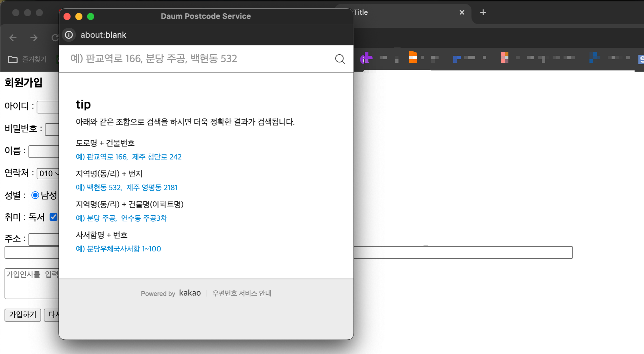Close the Title tab
The image size is (644, 354).
click(462, 12)
